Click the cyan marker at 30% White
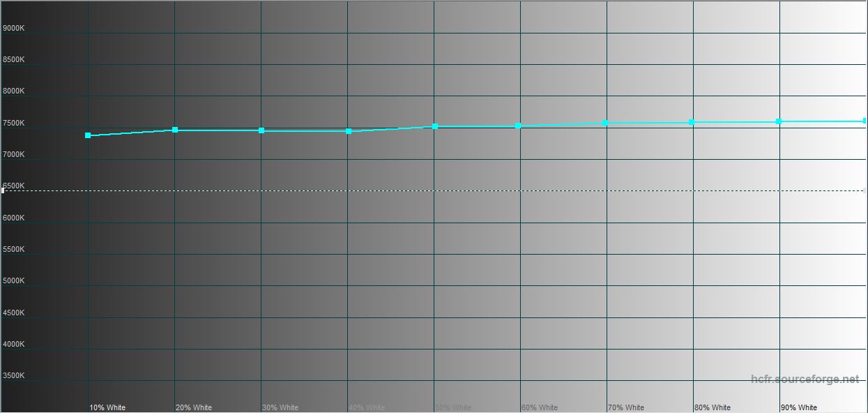 click(x=261, y=130)
